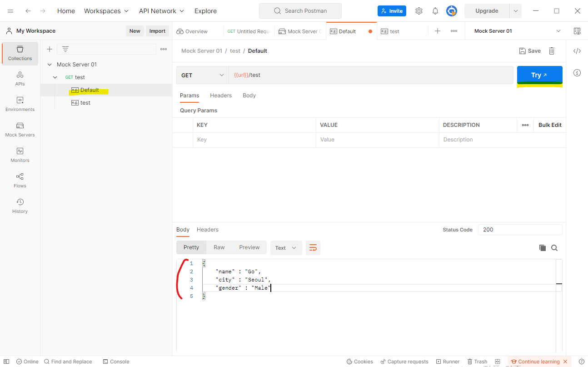Dismiss Continue learning with its X

pyautogui.click(x=565, y=362)
